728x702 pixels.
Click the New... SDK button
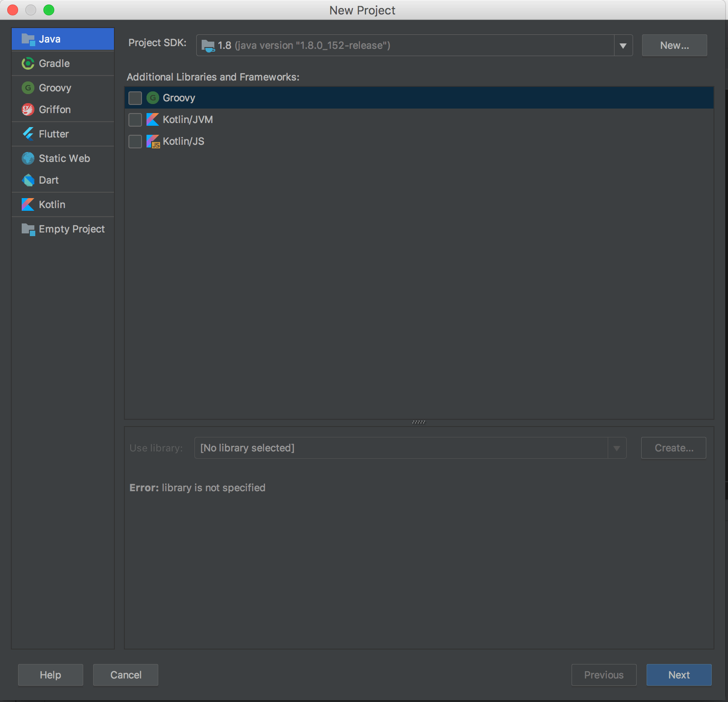(x=675, y=45)
